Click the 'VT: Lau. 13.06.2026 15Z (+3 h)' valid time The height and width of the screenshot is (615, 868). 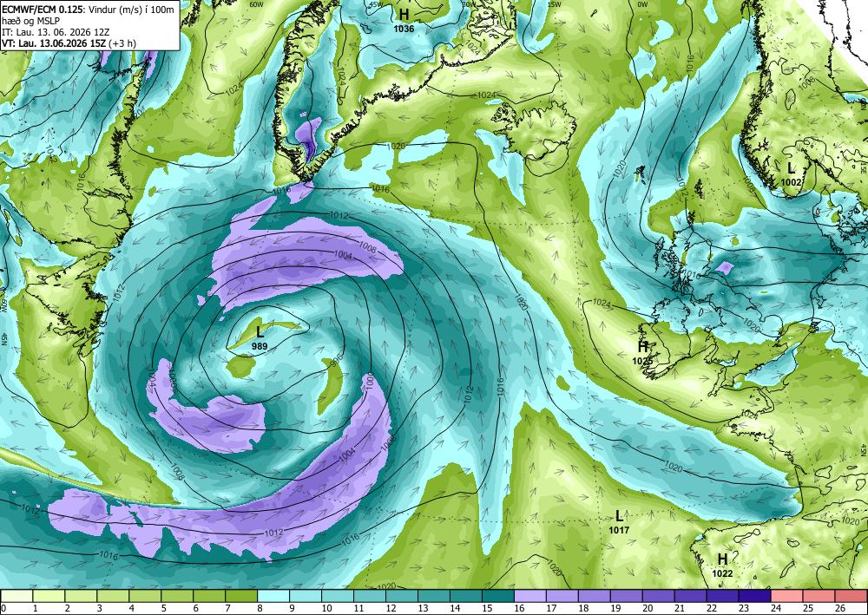coord(69,43)
